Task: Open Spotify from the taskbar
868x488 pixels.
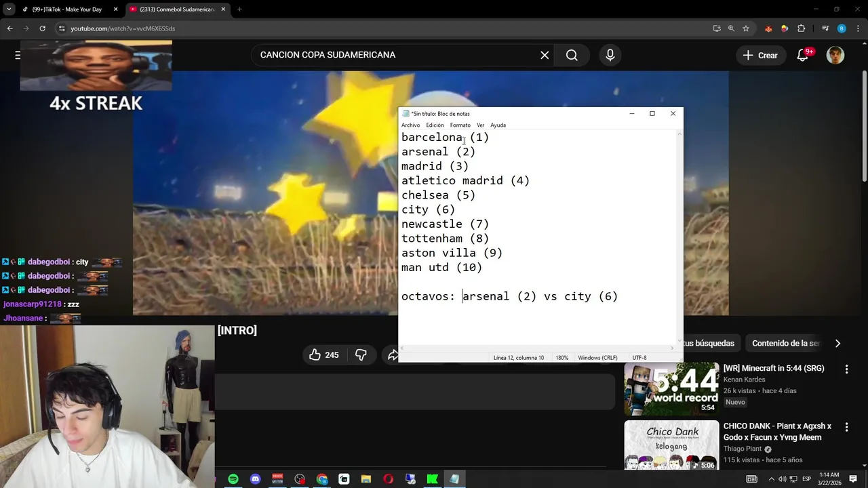Action: [x=233, y=479]
